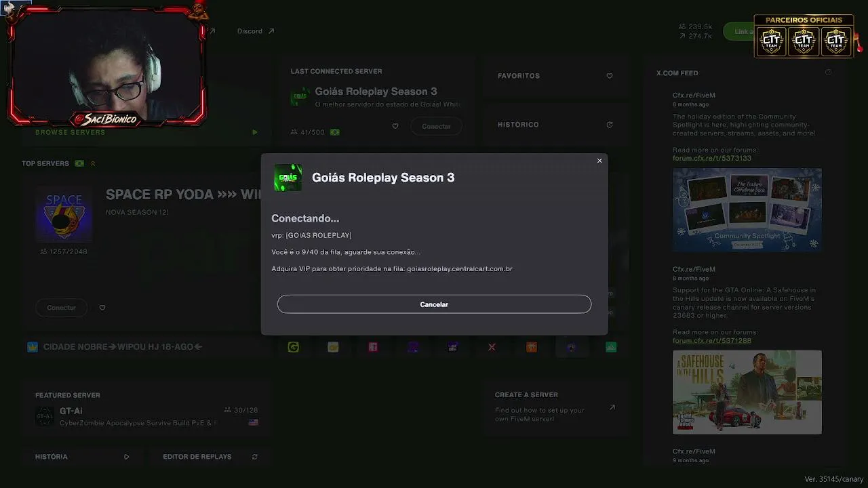View the Safehouse in the Hills image
868x488 pixels.
click(747, 392)
